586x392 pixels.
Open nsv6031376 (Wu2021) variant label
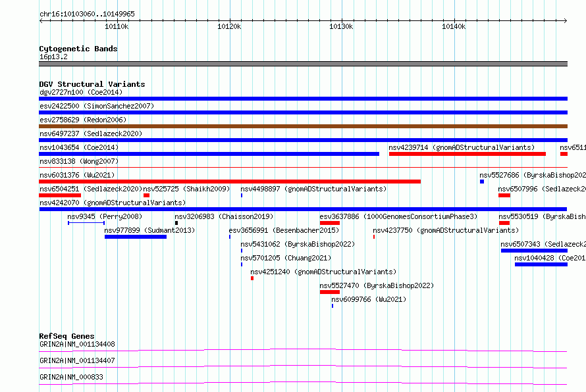point(77,175)
